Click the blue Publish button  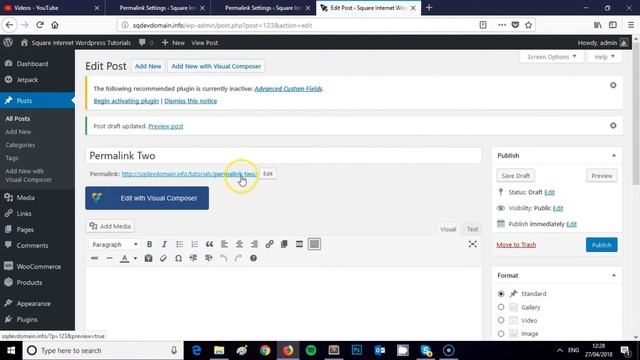click(x=601, y=245)
